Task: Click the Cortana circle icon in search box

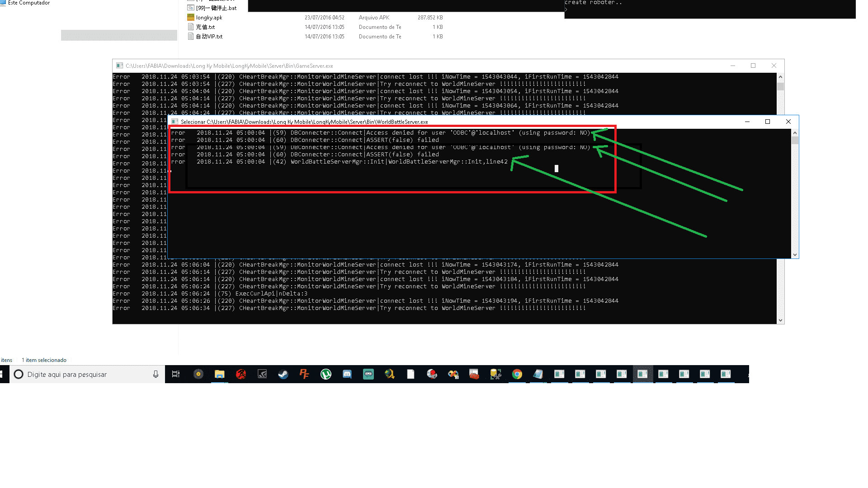Action: pyautogui.click(x=19, y=374)
